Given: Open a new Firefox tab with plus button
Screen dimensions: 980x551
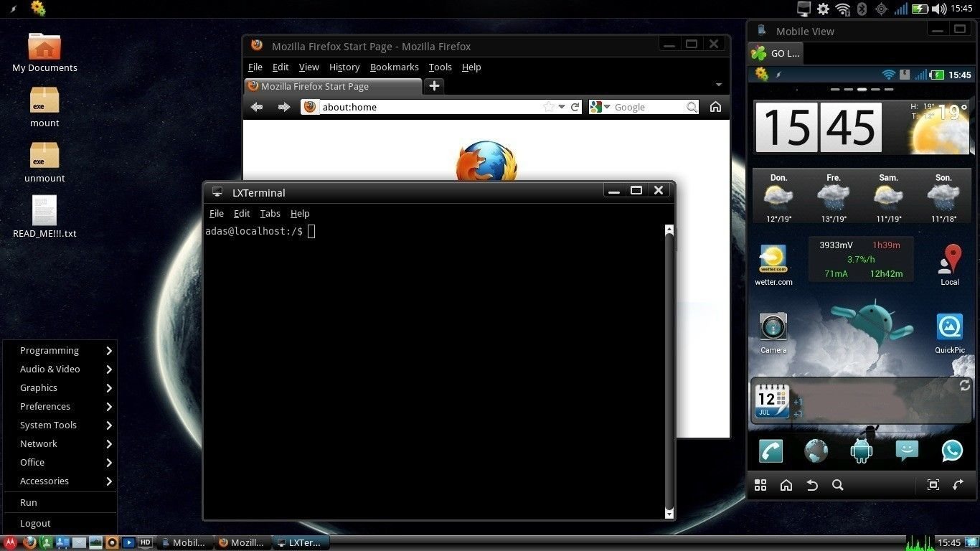Looking at the screenshot, I should tap(434, 86).
